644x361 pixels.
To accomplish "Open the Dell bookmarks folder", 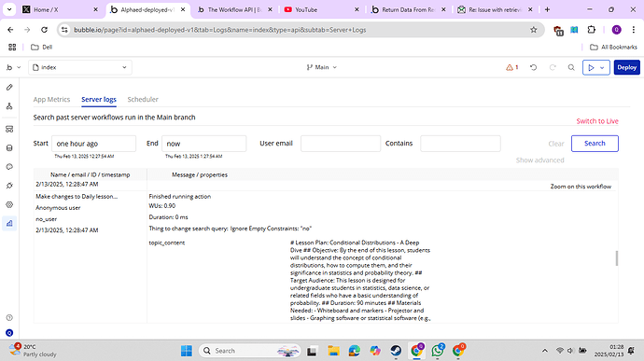I will [x=42, y=48].
